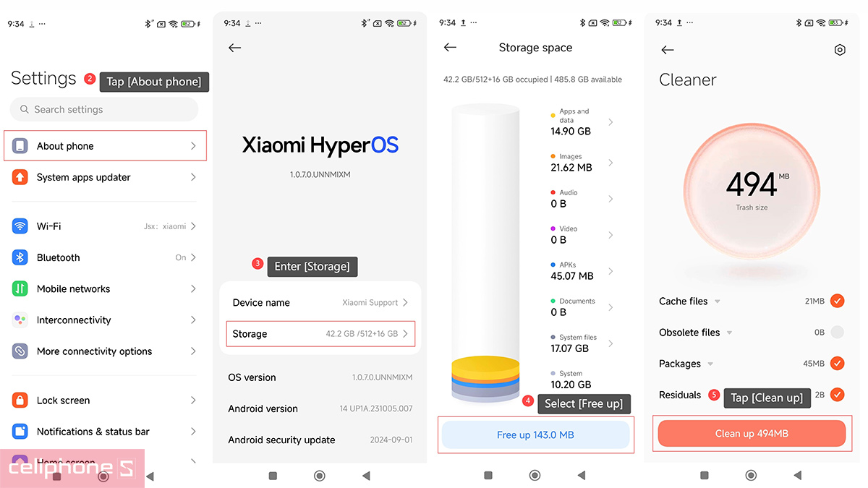Open Mobile networks settings
This screenshot has width=868, height=488.
(105, 288)
